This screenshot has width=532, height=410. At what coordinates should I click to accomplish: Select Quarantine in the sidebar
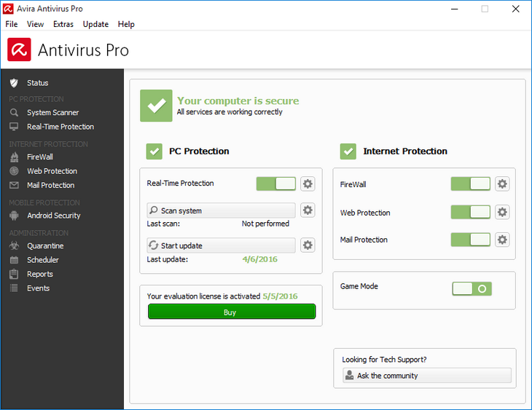pos(45,246)
